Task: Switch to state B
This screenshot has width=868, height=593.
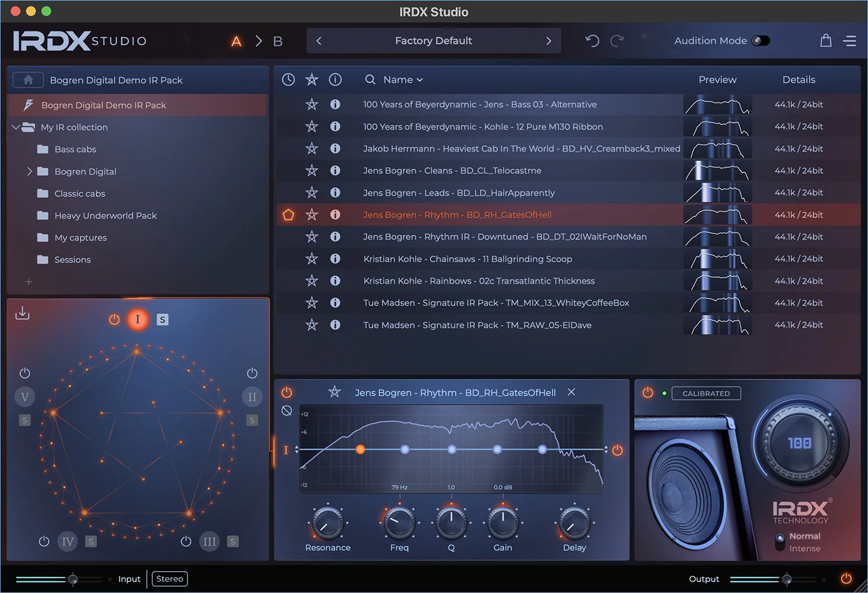Action: click(x=278, y=41)
